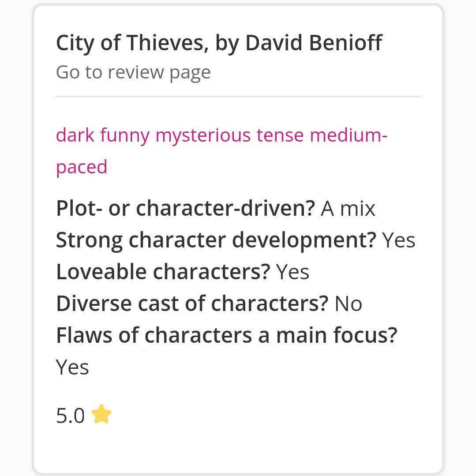Click the 'Strong character development?' question
The height and width of the screenshot is (476, 476).
pos(216,240)
